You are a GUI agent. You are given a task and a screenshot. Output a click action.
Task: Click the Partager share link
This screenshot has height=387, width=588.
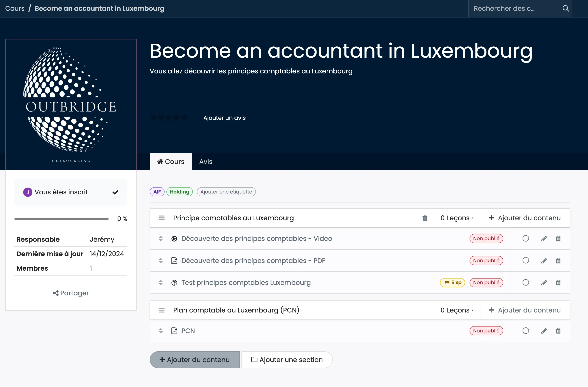[x=71, y=293]
